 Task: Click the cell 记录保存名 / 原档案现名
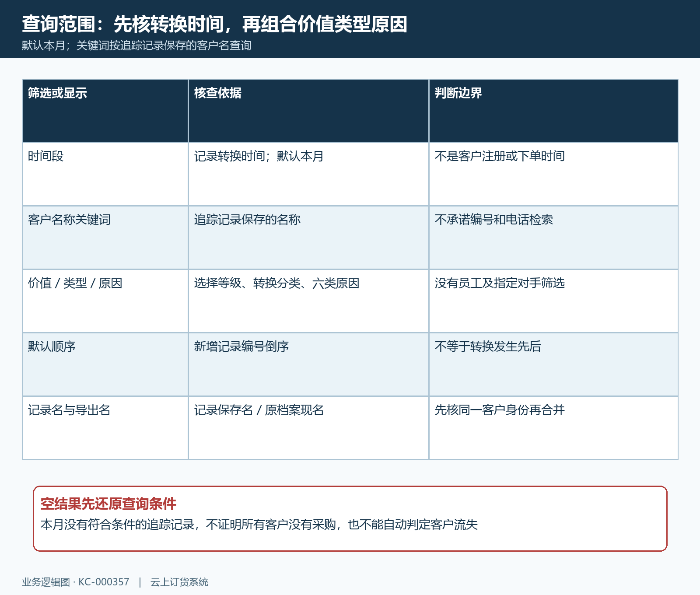[x=308, y=428]
